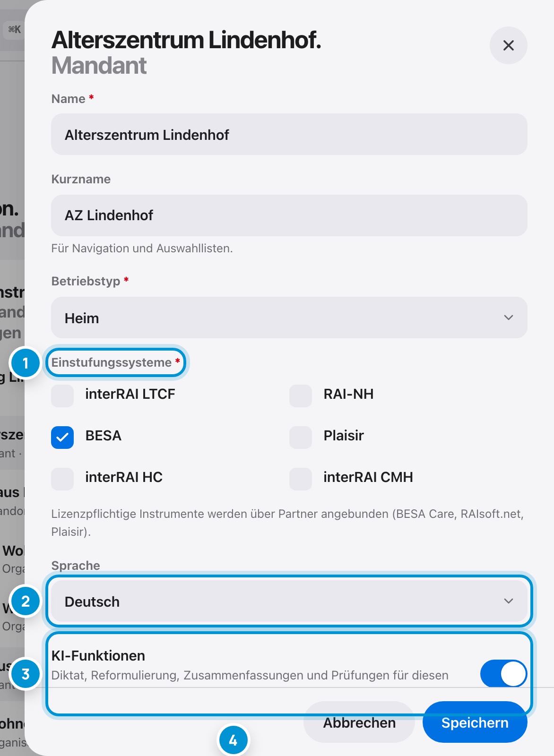Viewport: 554px width, 756px height.
Task: Uncheck the BESA checkbox
Action: tap(62, 438)
